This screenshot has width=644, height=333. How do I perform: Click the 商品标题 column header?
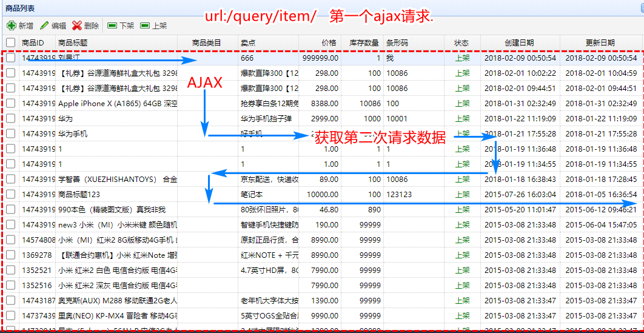tap(116, 42)
